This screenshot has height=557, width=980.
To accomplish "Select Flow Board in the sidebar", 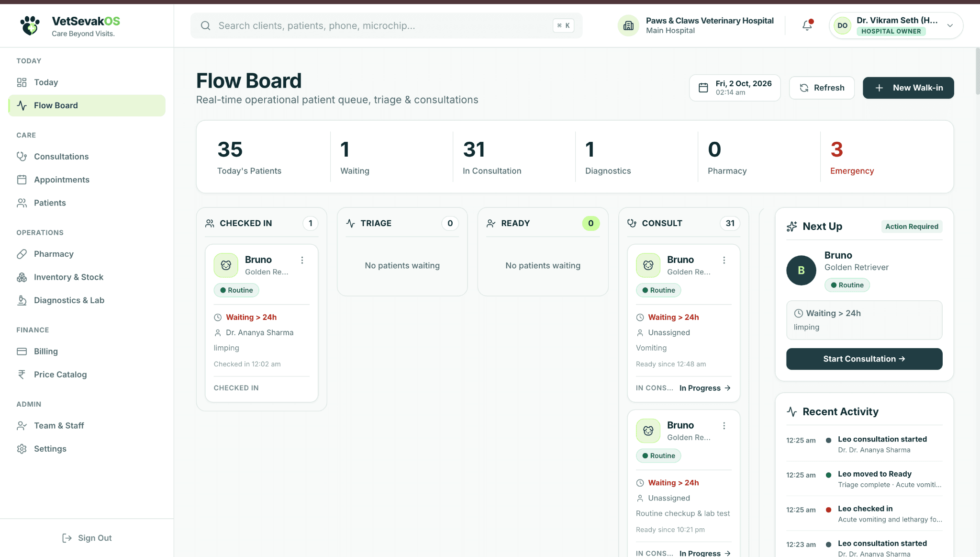I will point(87,105).
